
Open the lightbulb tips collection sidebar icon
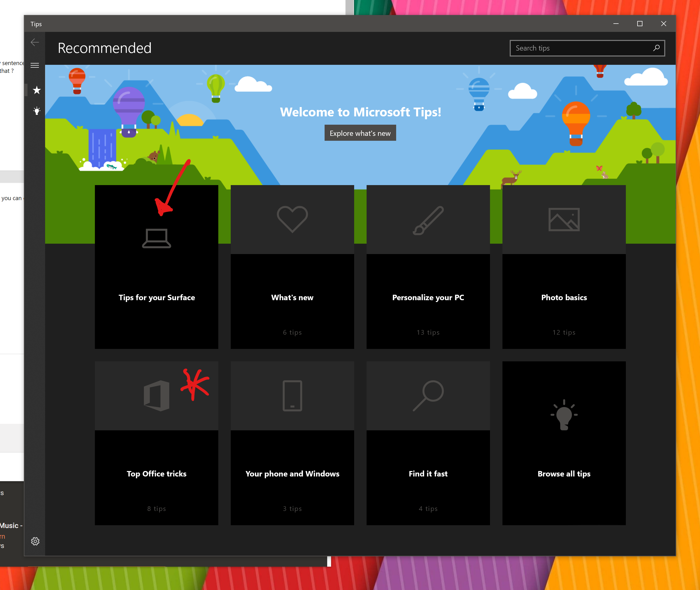click(37, 111)
